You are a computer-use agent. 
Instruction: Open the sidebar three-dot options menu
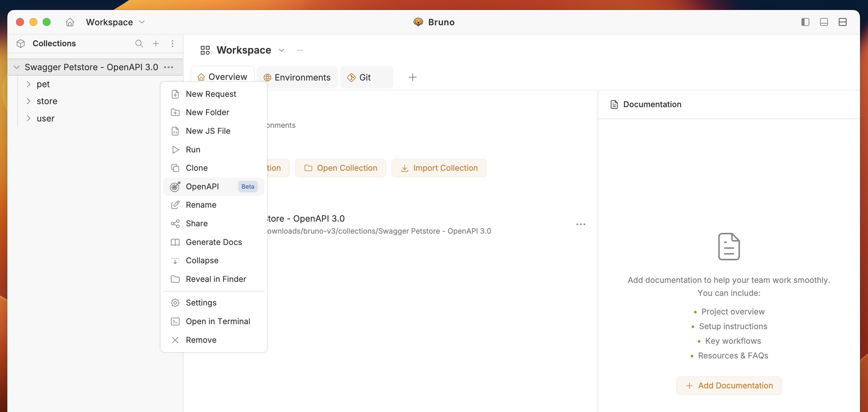pyautogui.click(x=173, y=44)
